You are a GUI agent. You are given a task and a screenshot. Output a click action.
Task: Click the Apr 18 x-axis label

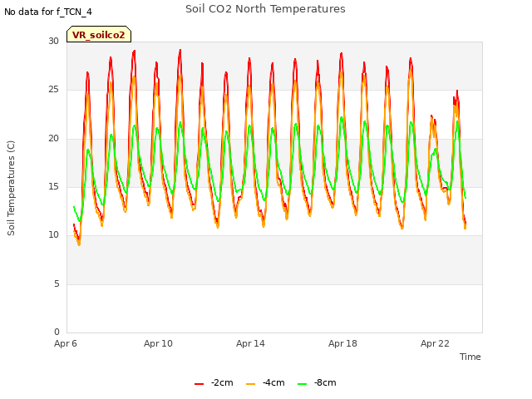click(x=342, y=343)
